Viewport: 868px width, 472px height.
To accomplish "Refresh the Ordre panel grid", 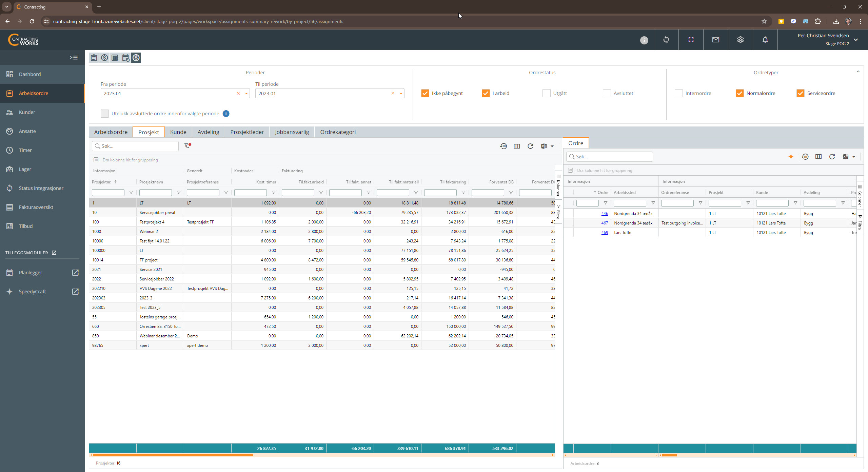I will coord(832,157).
